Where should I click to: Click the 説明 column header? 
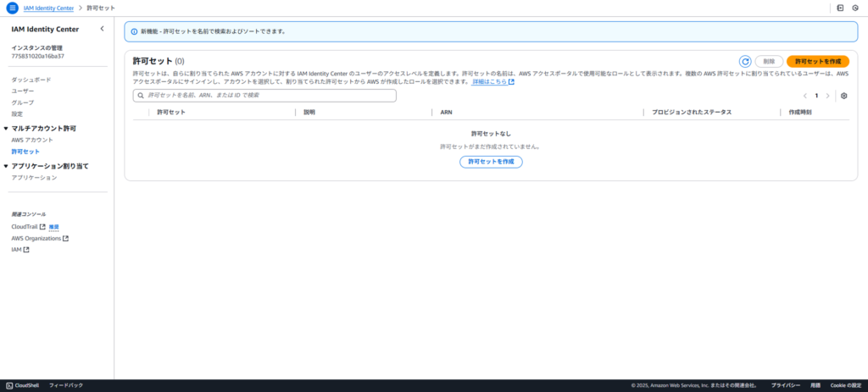pos(309,113)
